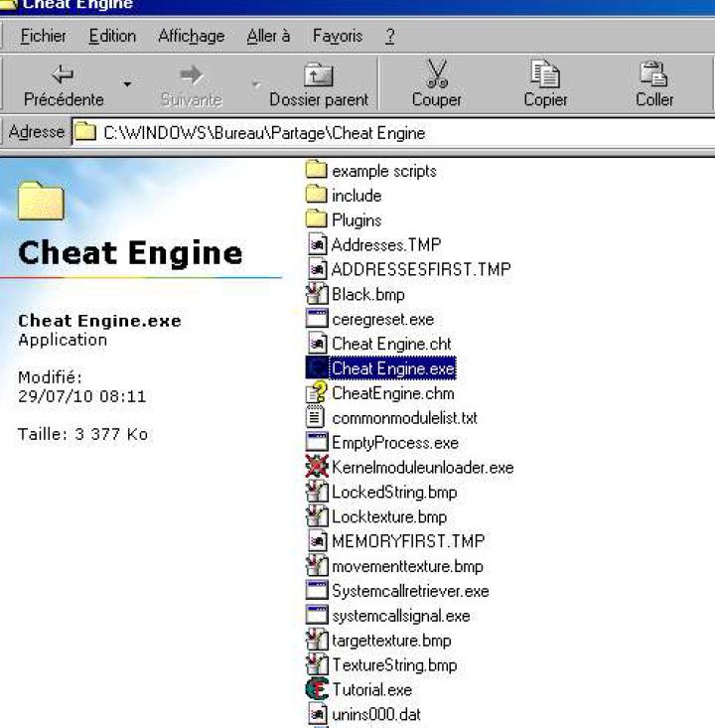Select the Kernelmoduleunloader.exe icon

point(317,467)
